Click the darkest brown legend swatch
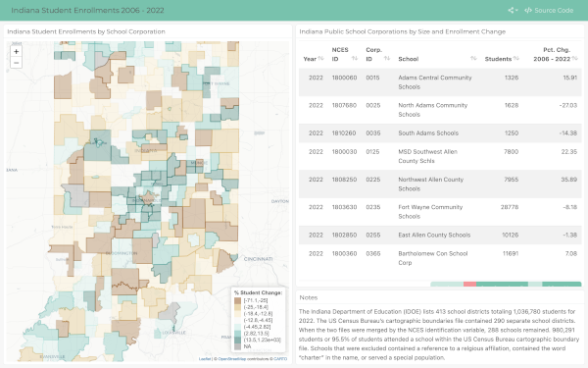588x368 pixels. (x=237, y=301)
